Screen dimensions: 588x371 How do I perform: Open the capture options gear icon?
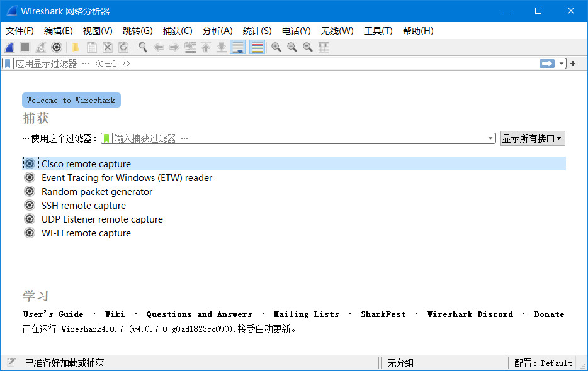point(56,47)
